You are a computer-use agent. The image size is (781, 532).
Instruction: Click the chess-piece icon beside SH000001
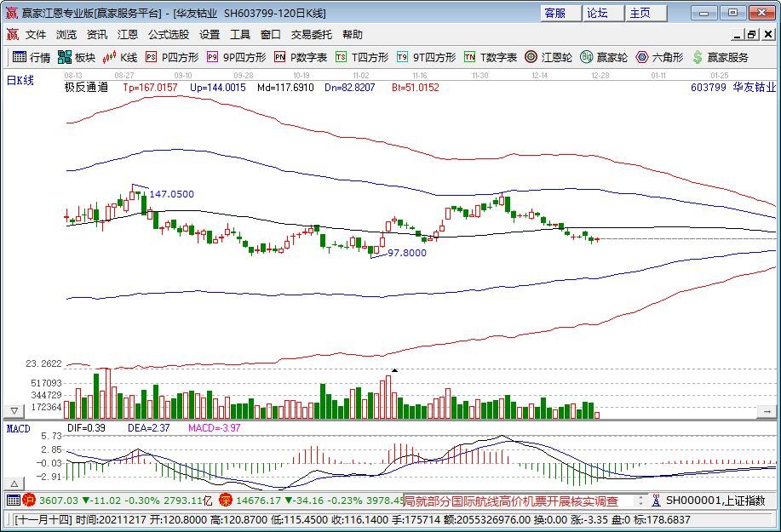656,501
